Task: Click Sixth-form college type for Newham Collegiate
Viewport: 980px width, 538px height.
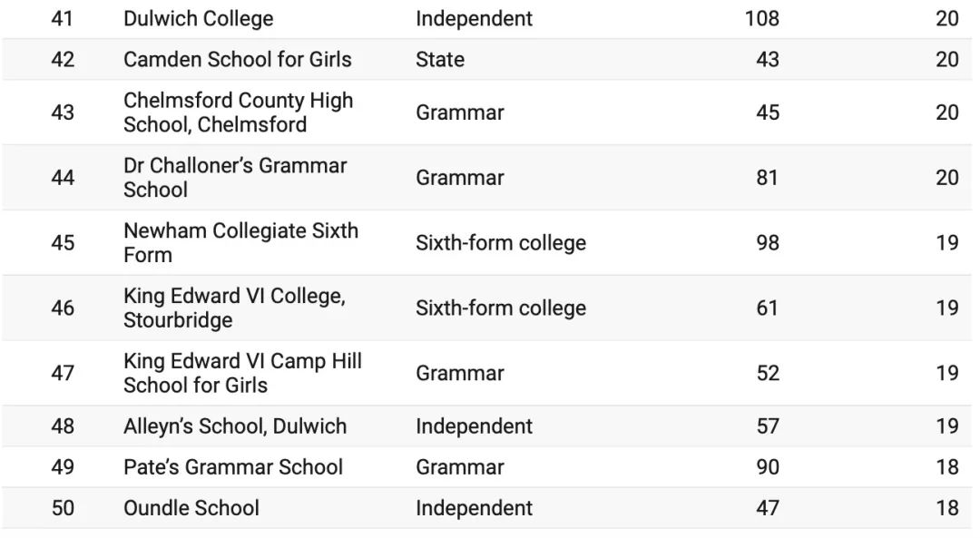Action: tap(501, 242)
